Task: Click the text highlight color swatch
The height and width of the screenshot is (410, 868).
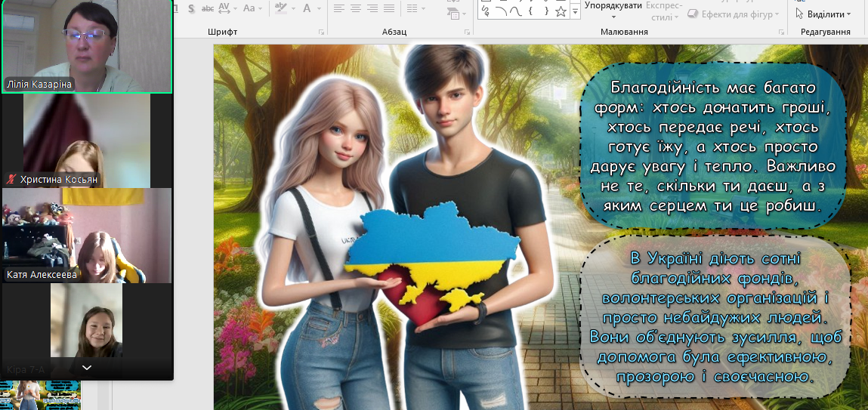Action: coord(282,9)
